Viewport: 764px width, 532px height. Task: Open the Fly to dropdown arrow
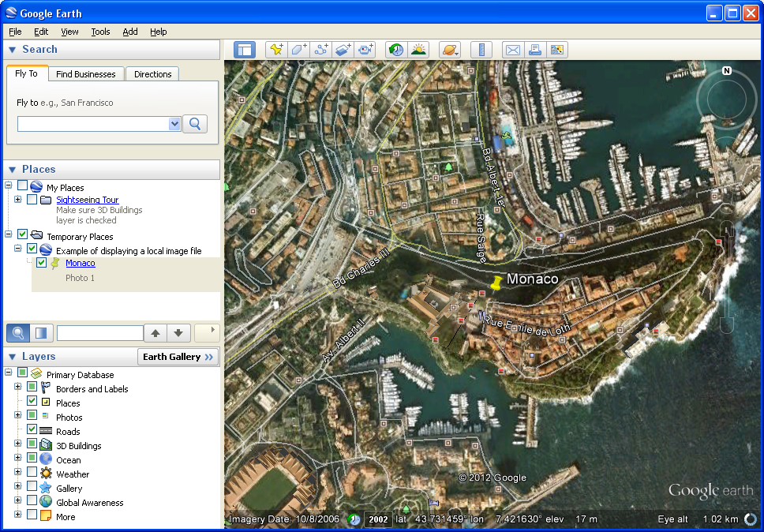[x=174, y=124]
